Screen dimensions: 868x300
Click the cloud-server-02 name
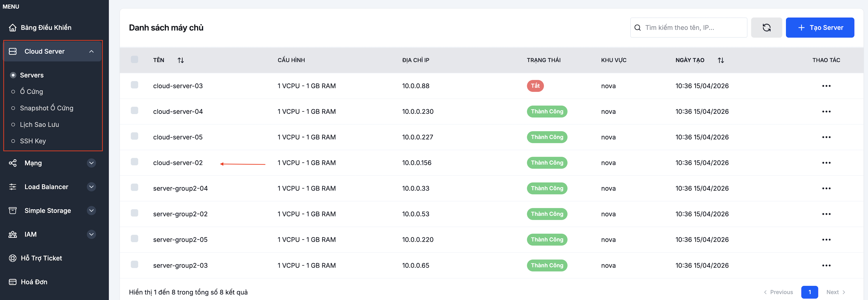[x=178, y=163]
